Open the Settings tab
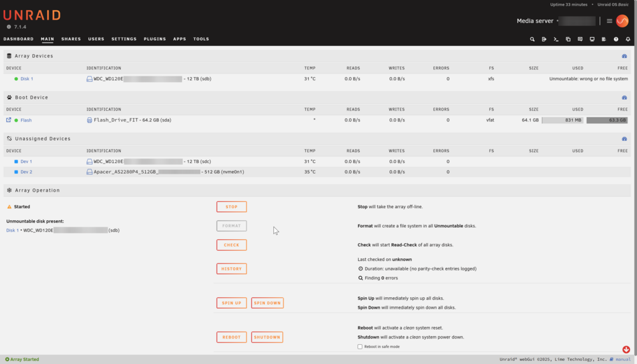637x364 pixels. (x=124, y=39)
